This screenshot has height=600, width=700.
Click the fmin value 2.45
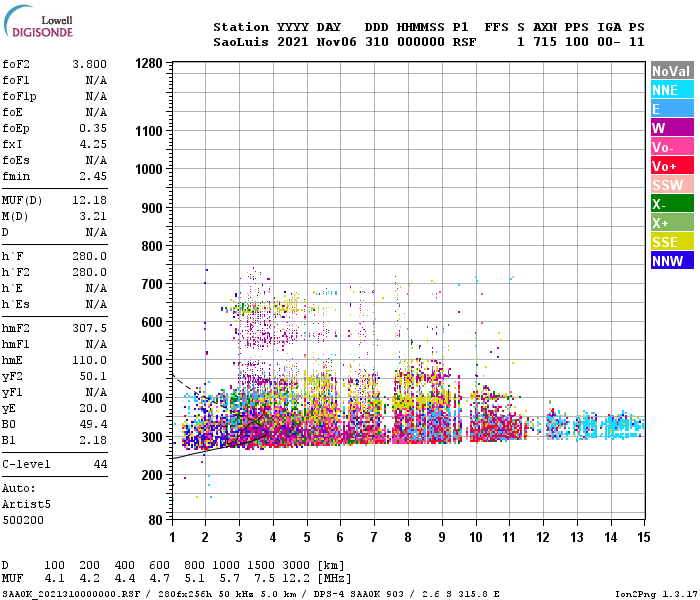[93, 176]
